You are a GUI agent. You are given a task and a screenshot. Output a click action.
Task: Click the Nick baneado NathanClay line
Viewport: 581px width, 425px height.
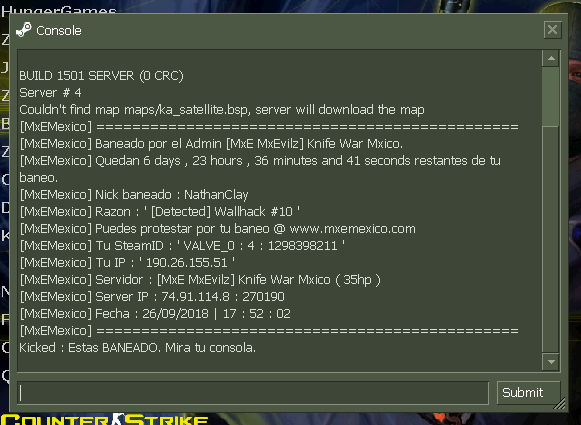click(x=134, y=195)
